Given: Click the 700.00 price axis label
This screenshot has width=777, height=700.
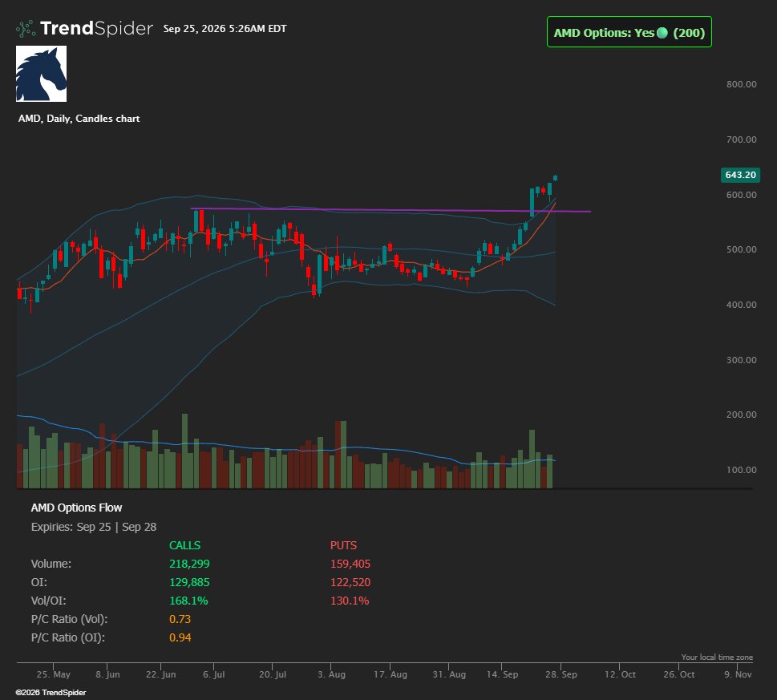Looking at the screenshot, I should click(x=742, y=140).
